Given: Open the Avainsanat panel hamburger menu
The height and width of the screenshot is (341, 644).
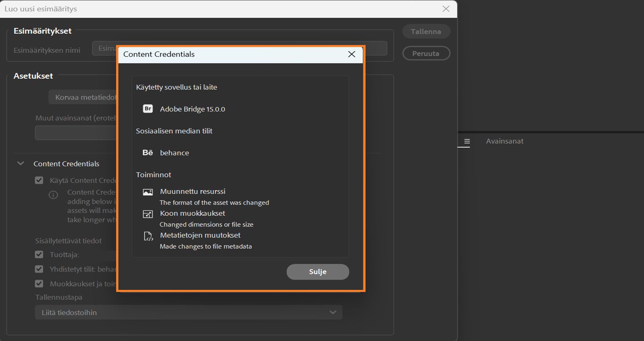Looking at the screenshot, I should tap(467, 141).
